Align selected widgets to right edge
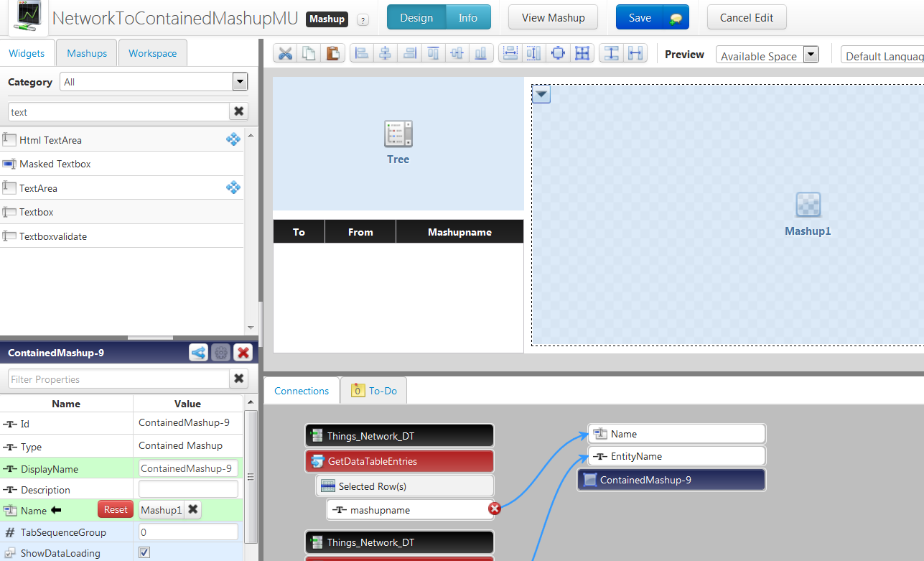924x561 pixels. 409,53
